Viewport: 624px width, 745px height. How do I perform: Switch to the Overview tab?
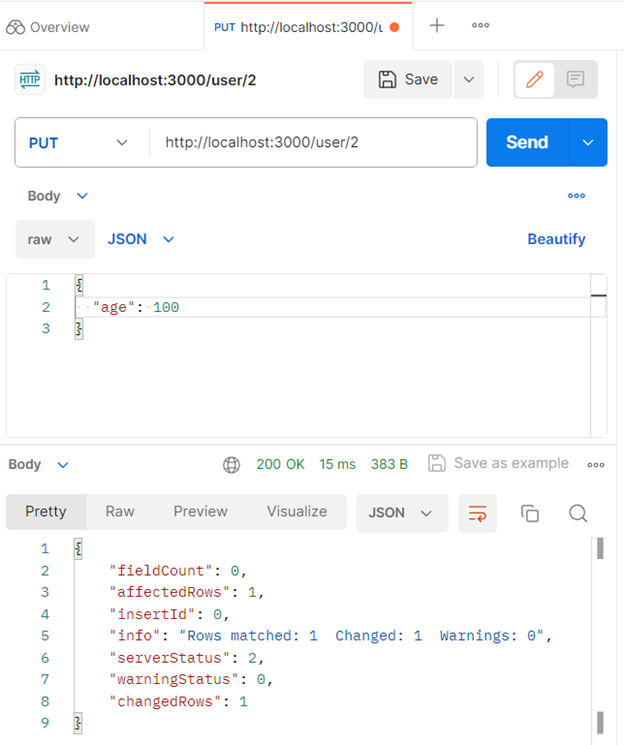48,27
